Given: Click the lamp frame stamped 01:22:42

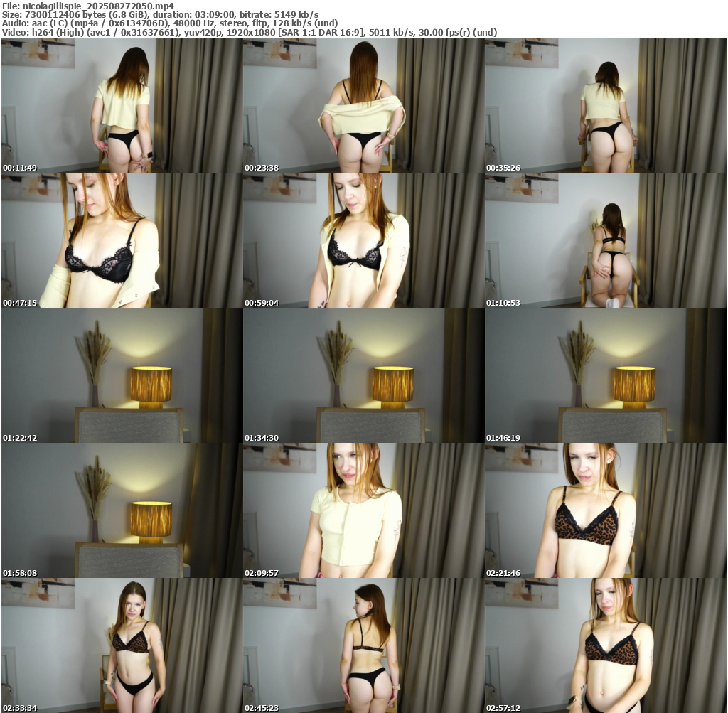Looking at the screenshot, I should pos(122,375).
